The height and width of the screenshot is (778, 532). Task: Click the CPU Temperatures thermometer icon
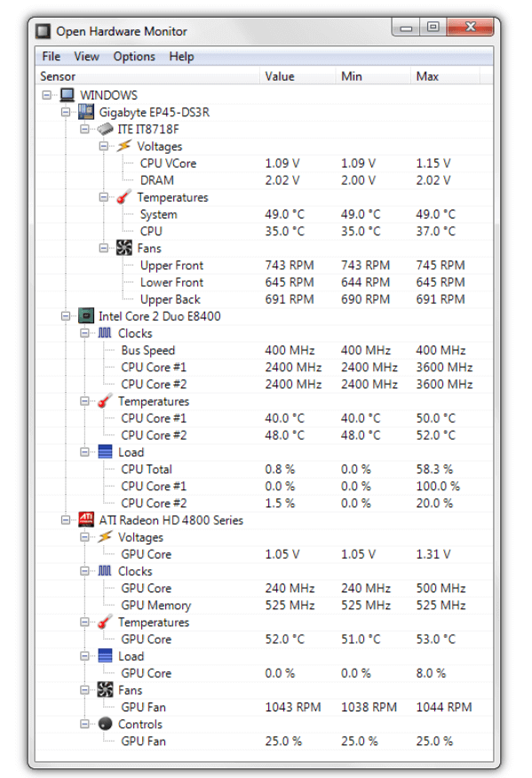[121, 196]
